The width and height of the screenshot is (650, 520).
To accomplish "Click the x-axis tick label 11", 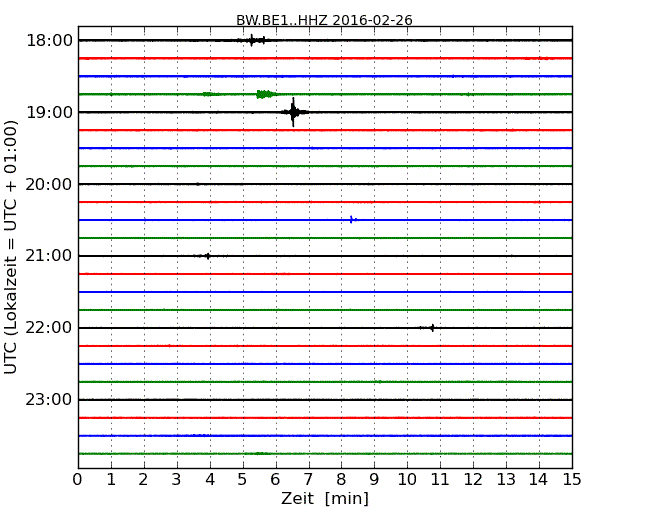I will click(x=440, y=479).
